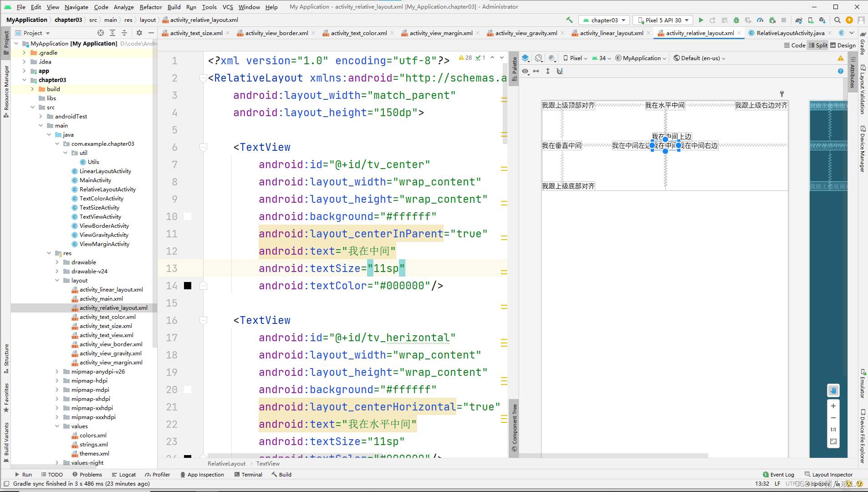This screenshot has width=868, height=492.
Task: Click the Stop run icon
Action: 784,20
